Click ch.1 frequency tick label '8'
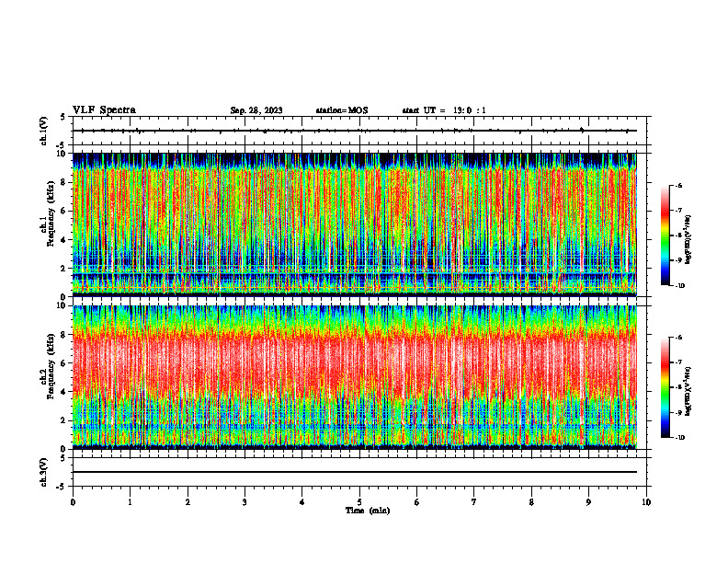 [x=64, y=182]
